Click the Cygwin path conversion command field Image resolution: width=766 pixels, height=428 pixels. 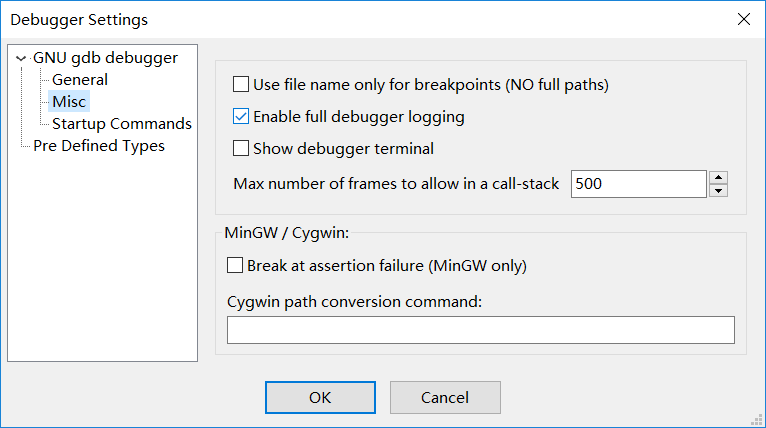pyautogui.click(x=480, y=330)
